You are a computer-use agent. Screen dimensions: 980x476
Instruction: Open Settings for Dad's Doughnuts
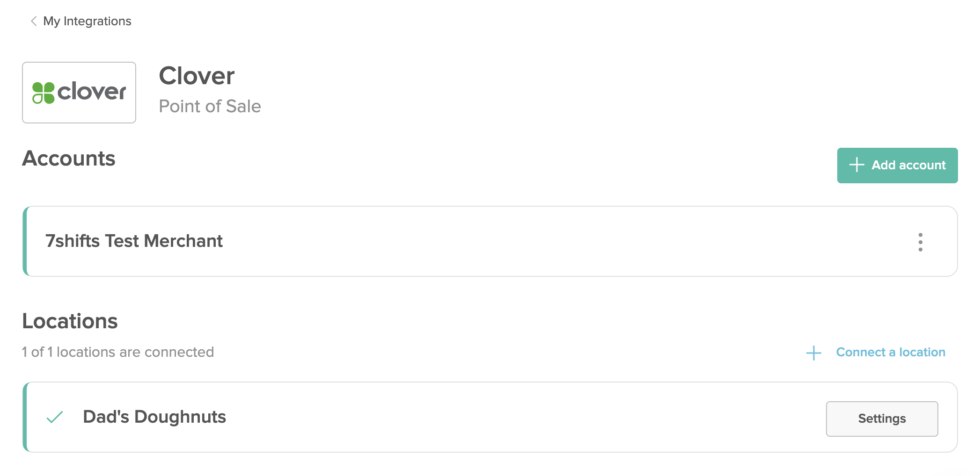tap(882, 418)
